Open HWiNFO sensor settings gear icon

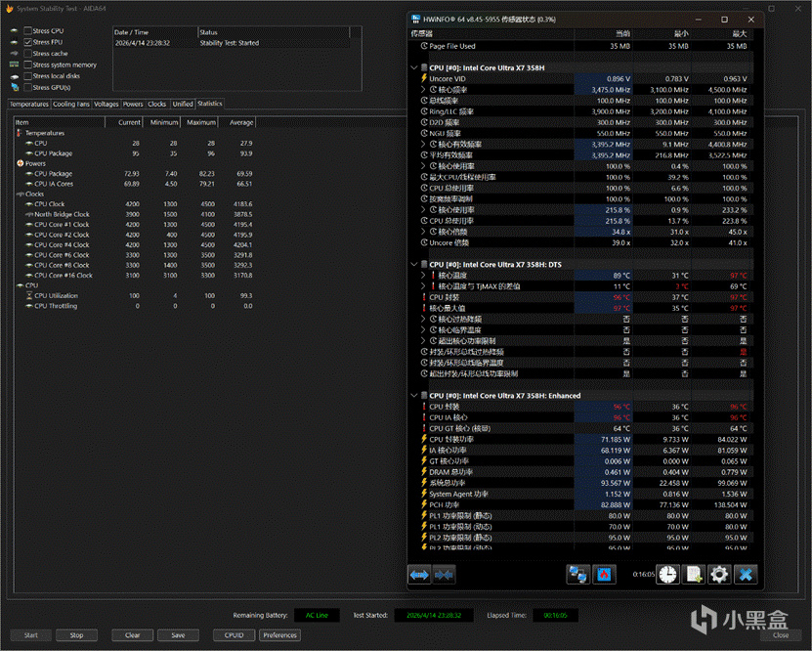click(719, 575)
